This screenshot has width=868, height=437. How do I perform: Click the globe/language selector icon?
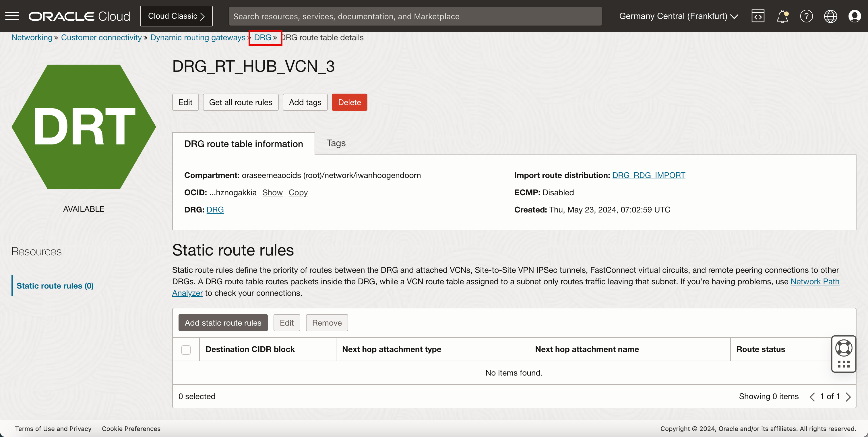830,16
